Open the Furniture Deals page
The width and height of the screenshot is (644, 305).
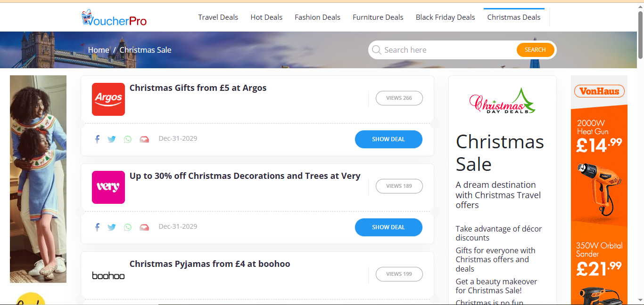[378, 17]
